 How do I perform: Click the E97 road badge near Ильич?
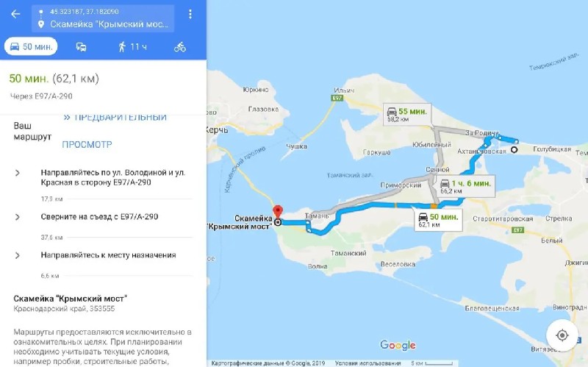337,98
